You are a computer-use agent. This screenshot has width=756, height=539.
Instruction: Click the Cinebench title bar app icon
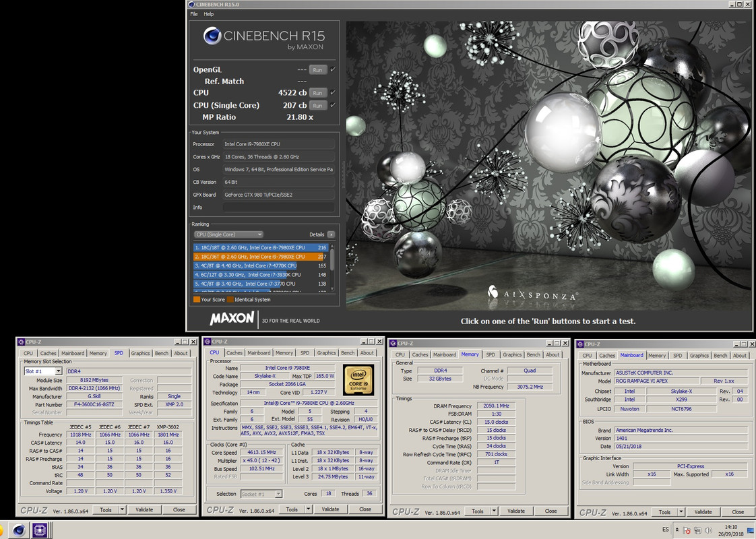tap(191, 4)
